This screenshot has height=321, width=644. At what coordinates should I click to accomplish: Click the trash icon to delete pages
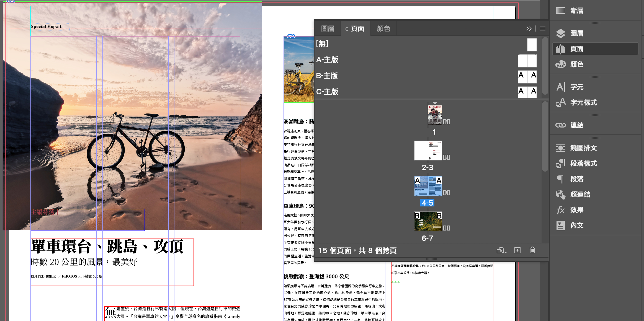coord(532,250)
